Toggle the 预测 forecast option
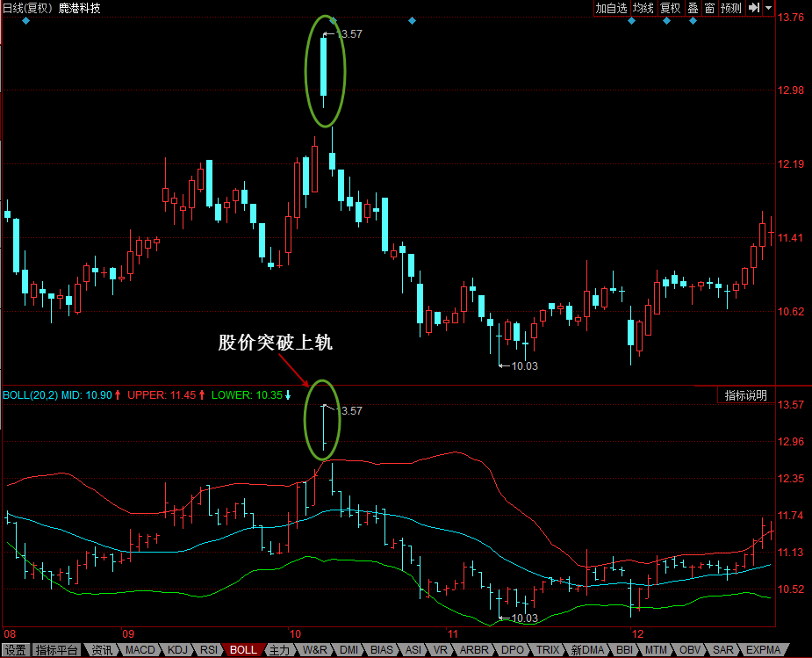The width and height of the screenshot is (812, 658). click(732, 8)
